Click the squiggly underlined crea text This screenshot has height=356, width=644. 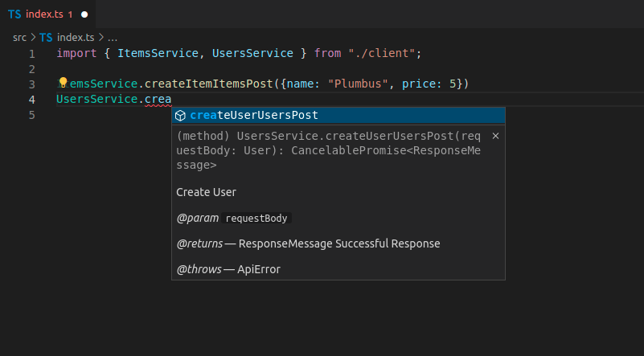[x=158, y=100]
